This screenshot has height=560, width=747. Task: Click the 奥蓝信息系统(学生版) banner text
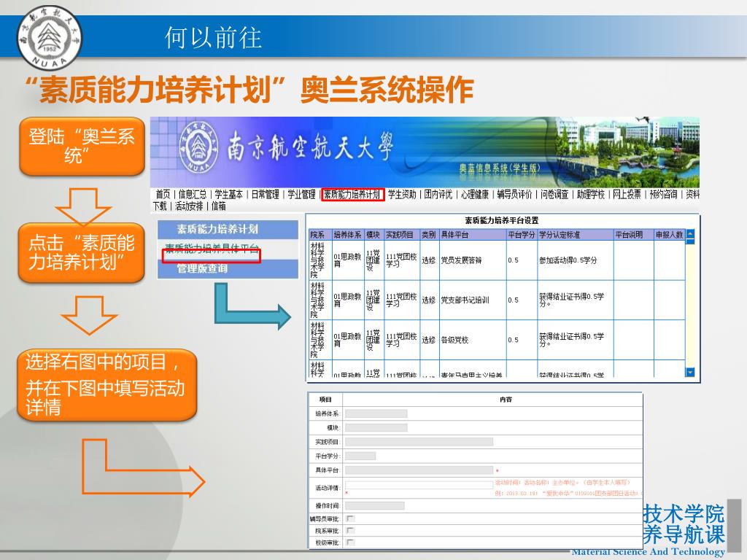point(500,168)
